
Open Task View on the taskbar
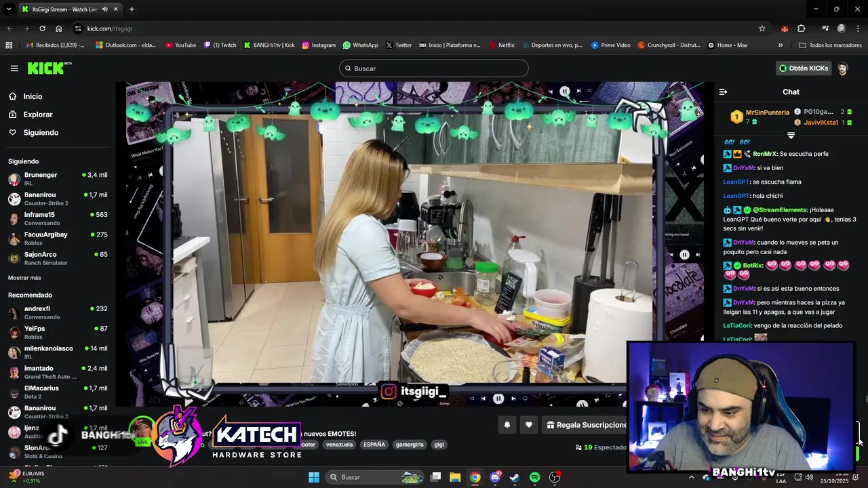click(x=436, y=477)
